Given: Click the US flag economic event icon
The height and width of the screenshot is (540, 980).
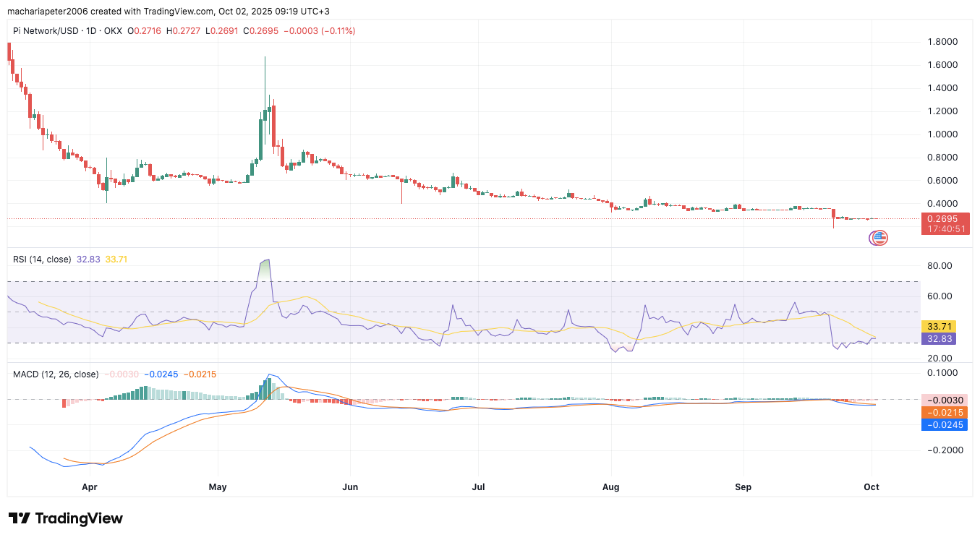Looking at the screenshot, I should (879, 237).
